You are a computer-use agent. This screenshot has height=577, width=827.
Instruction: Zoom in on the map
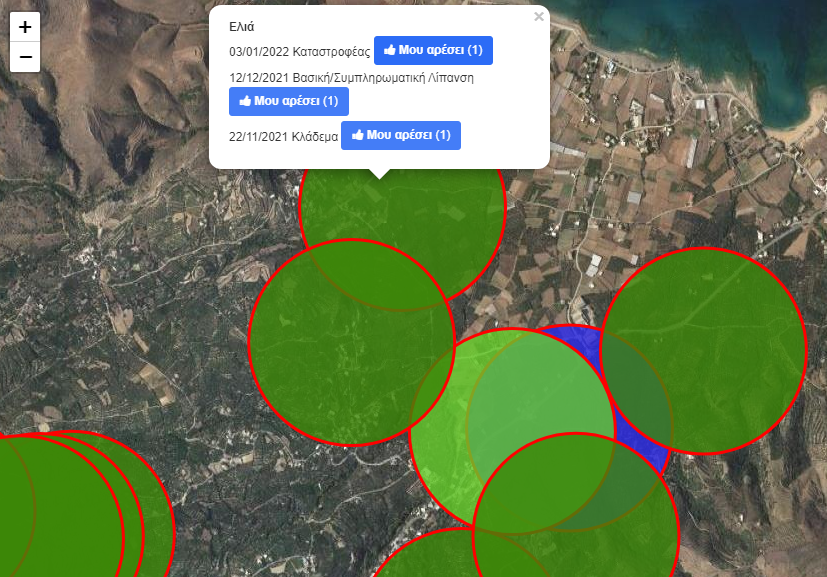(25, 27)
